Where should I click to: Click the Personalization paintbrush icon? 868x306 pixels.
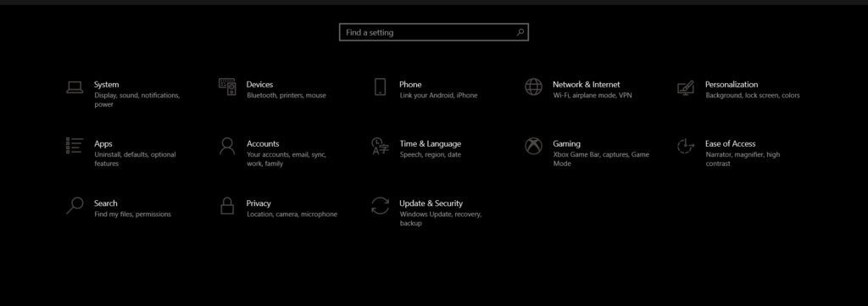[x=686, y=87]
